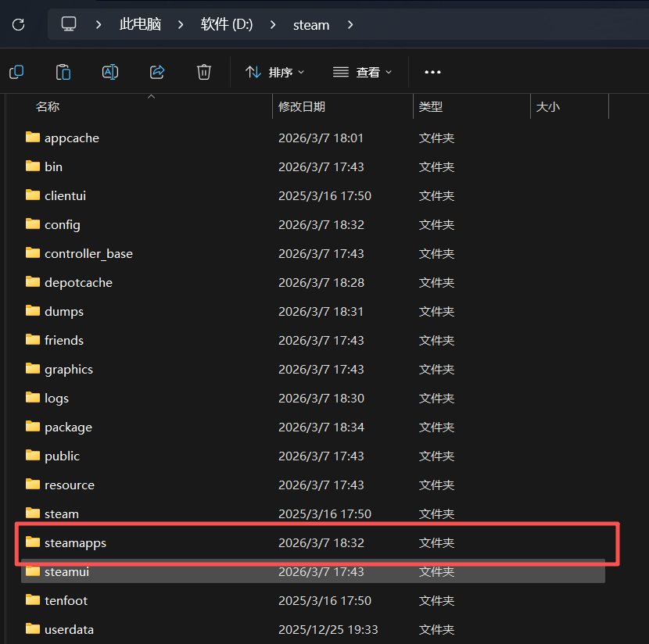This screenshot has height=644, width=649.
Task: Select the friends folder icon
Action: coord(33,339)
